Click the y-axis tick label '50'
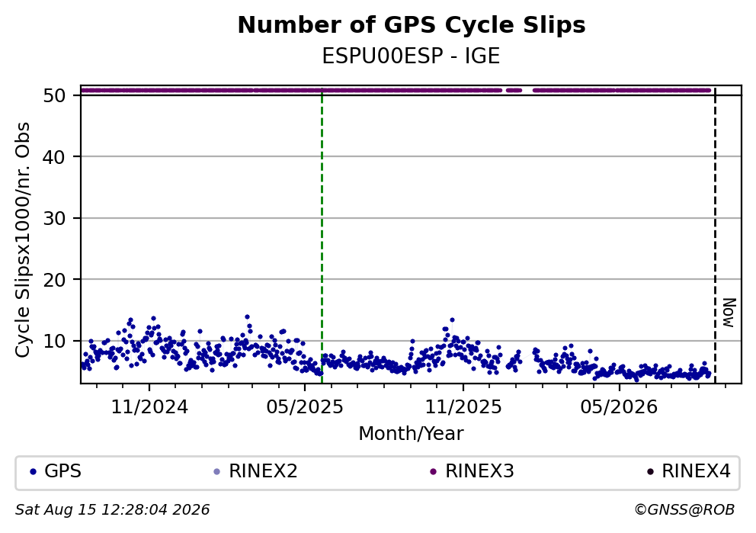Image resolution: width=756 pixels, height=533 pixels. pyautogui.click(x=54, y=95)
